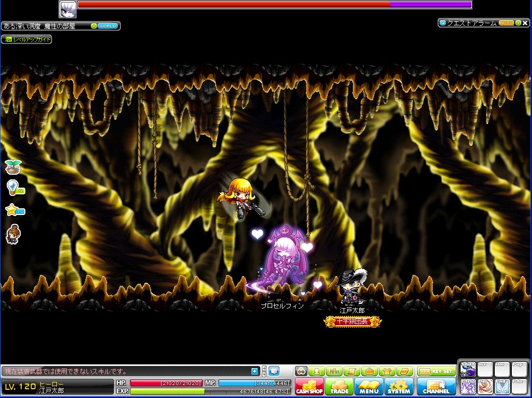The width and height of the screenshot is (532, 398).
Task: Toggle the quest alarm AUTO button
Action: pyautogui.click(x=506, y=23)
